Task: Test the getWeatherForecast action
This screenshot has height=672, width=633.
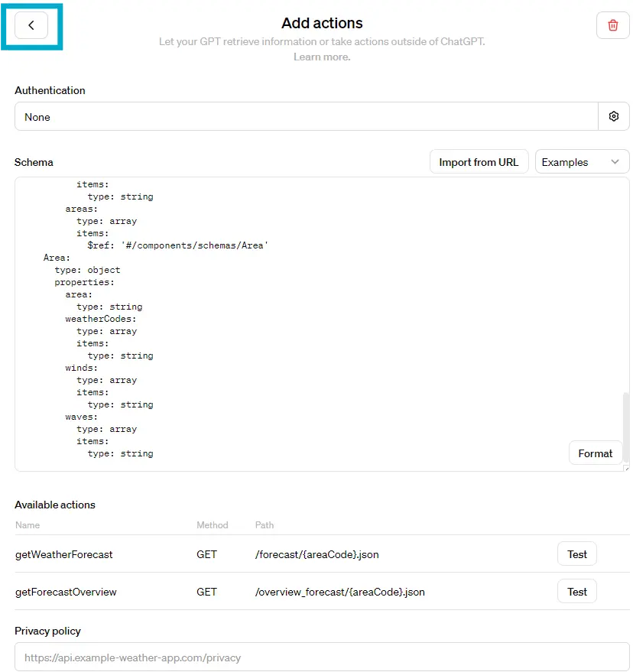Action: coord(577,554)
